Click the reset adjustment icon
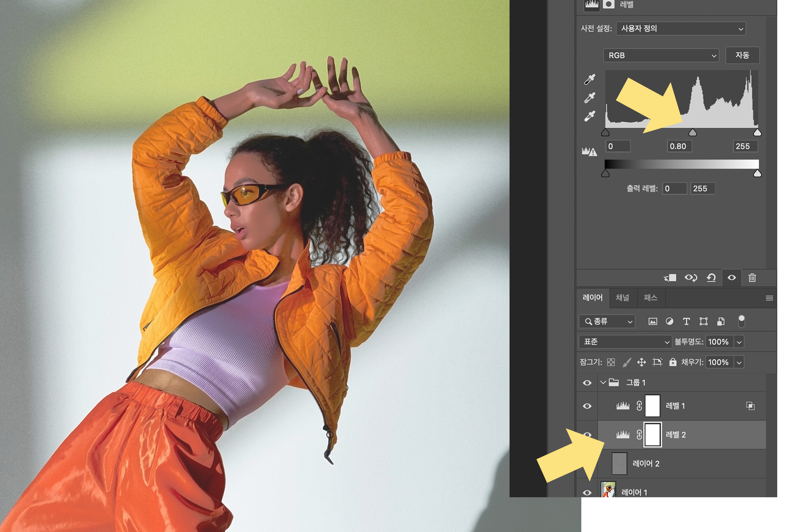Viewport: 798px width, 532px height. (x=711, y=278)
